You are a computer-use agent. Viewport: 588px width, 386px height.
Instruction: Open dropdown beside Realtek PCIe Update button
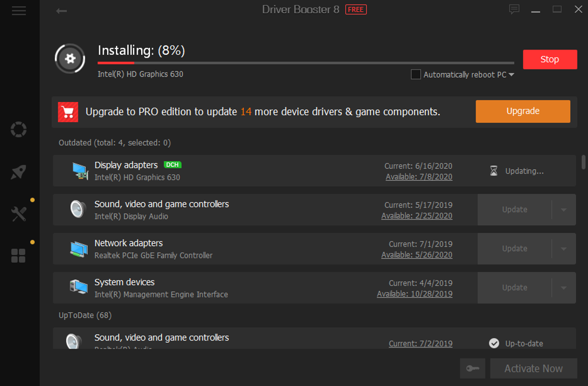pos(564,249)
